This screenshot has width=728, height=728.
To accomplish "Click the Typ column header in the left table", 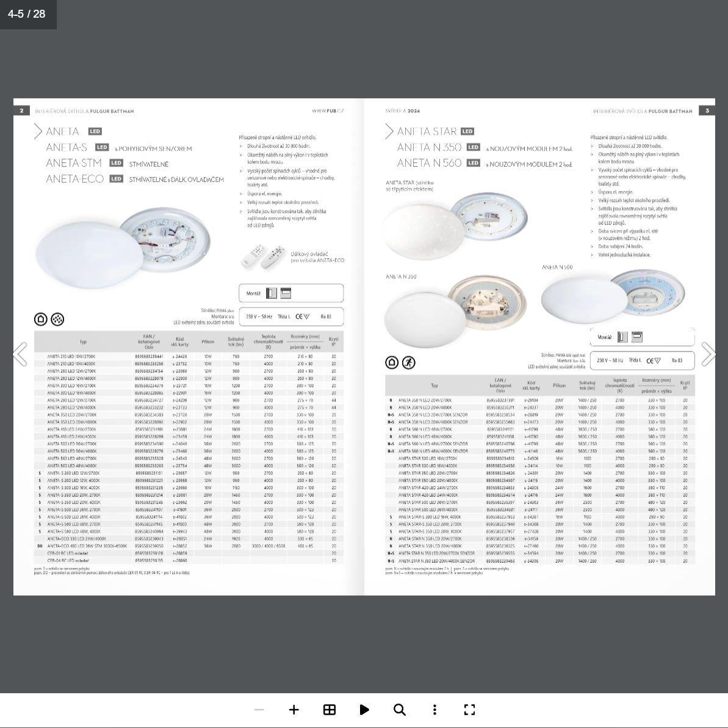I will click(x=83, y=342).
